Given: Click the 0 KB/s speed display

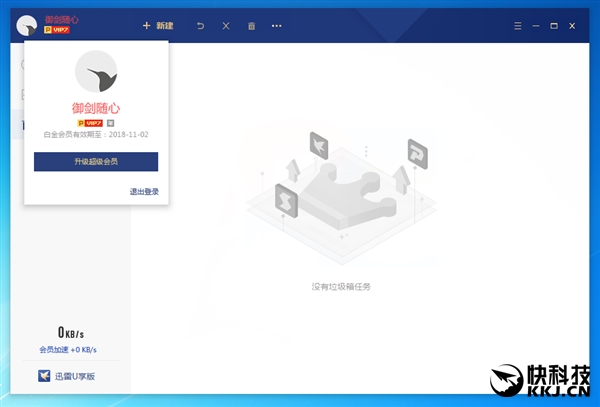Looking at the screenshot, I should [71, 332].
